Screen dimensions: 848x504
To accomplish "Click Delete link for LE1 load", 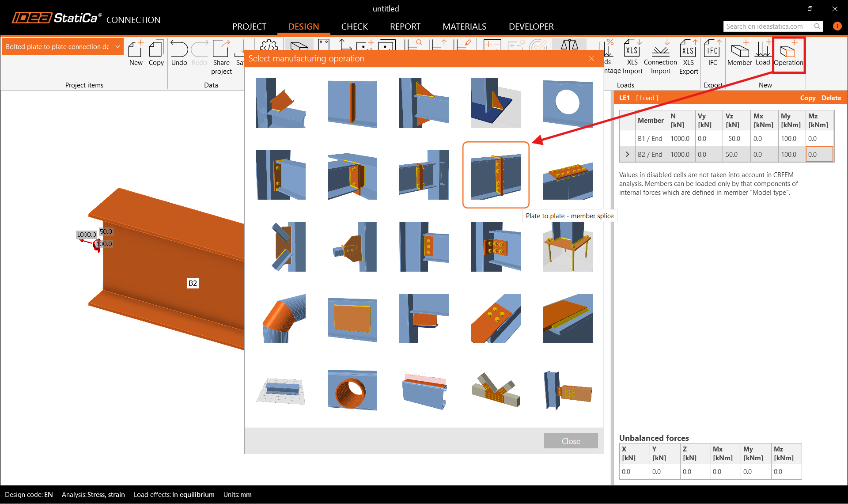I will (x=831, y=98).
